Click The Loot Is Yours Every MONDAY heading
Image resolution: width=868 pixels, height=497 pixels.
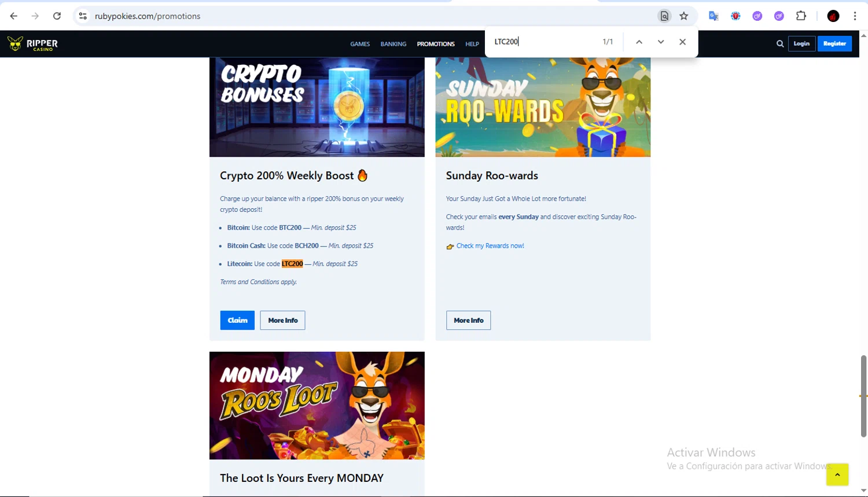301,478
